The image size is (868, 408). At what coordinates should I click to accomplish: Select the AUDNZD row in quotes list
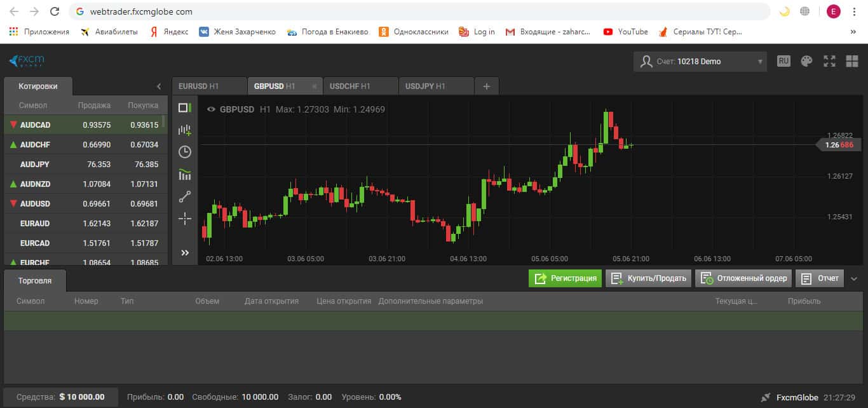point(85,184)
